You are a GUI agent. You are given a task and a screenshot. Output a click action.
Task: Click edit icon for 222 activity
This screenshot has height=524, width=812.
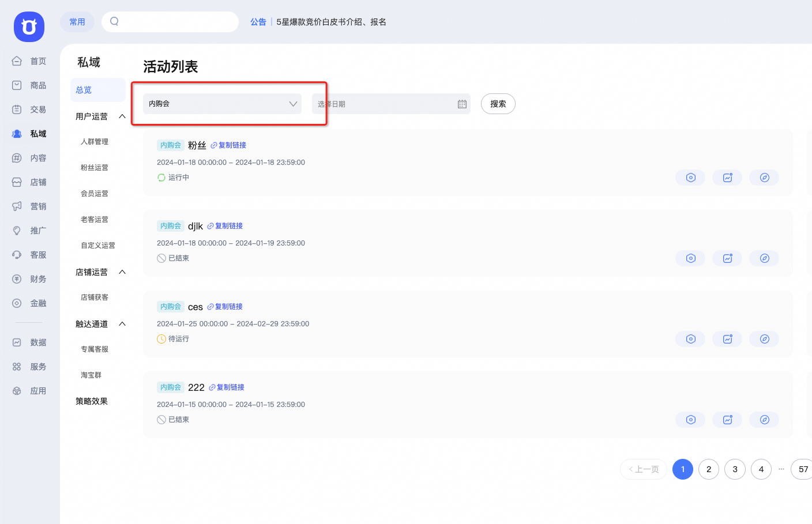point(764,420)
